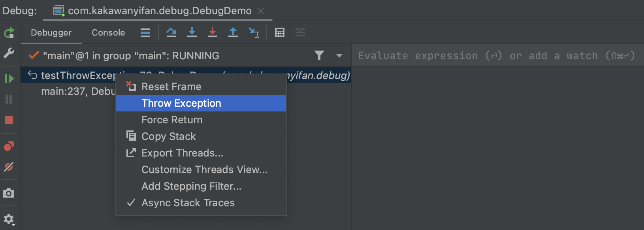Image resolution: width=644 pixels, height=230 pixels.
Task: Expand the debugger settings gear menu
Action: [9, 219]
